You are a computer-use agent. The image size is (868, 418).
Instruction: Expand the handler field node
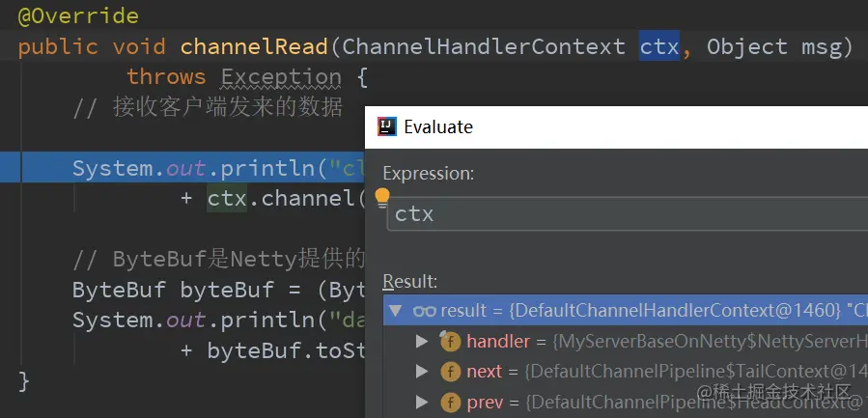[x=422, y=341]
